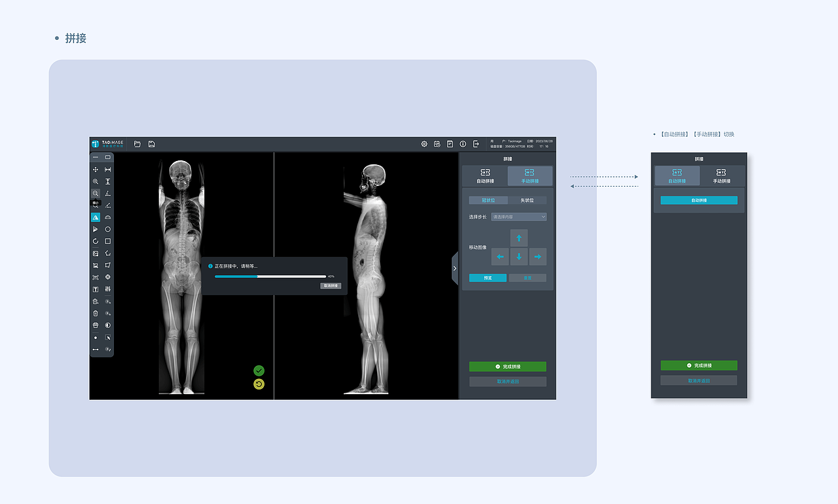Select the rotate circular arrow tool
This screenshot has height=504, width=838.
96,241
